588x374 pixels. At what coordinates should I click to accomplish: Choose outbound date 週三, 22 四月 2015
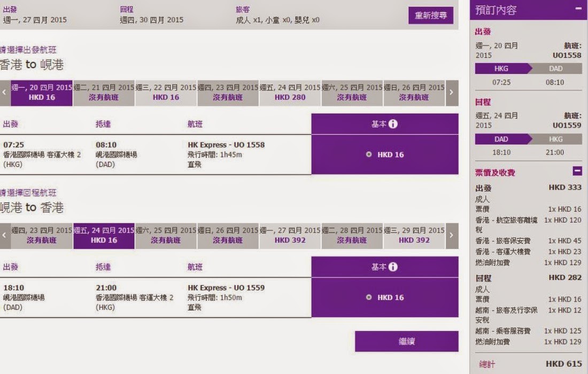coord(166,92)
